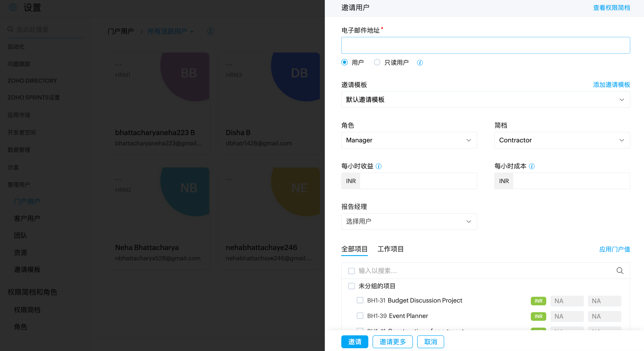Switch to the 工作项目 tab

click(x=391, y=249)
